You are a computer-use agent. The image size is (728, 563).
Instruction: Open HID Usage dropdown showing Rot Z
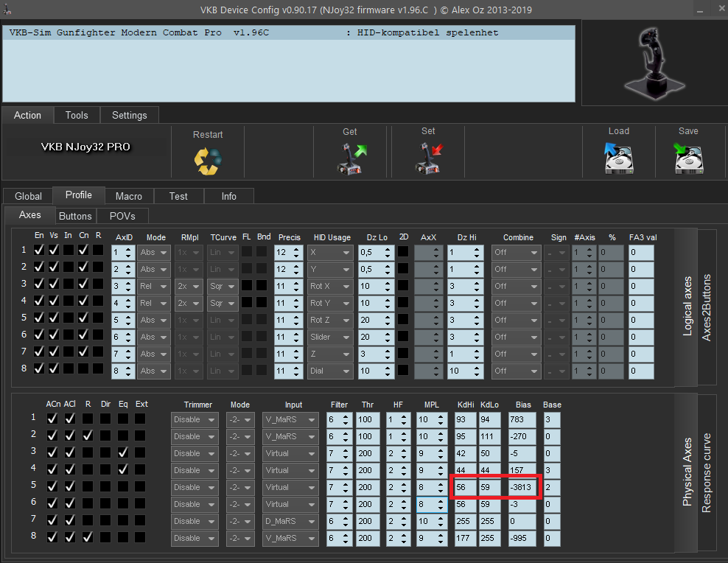[330, 321]
